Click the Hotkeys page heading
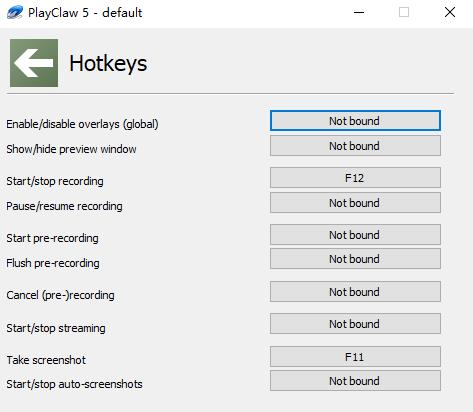473x412 pixels. 108,64
